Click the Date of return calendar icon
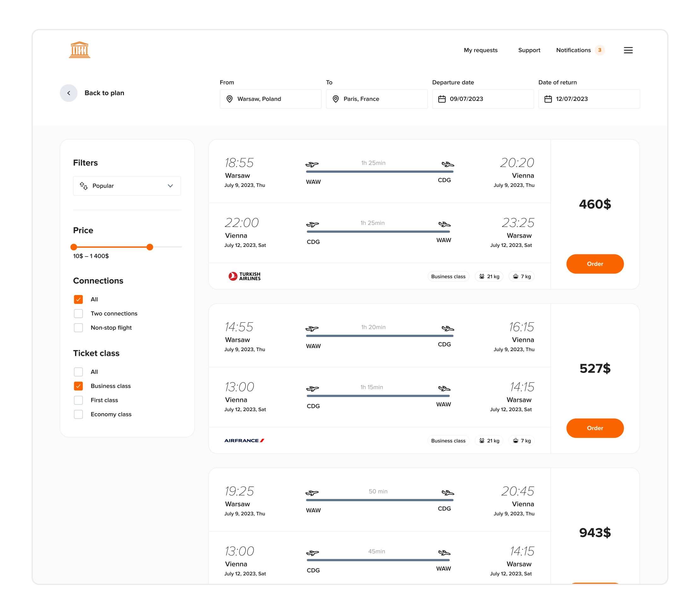The width and height of the screenshot is (700, 614). (548, 99)
